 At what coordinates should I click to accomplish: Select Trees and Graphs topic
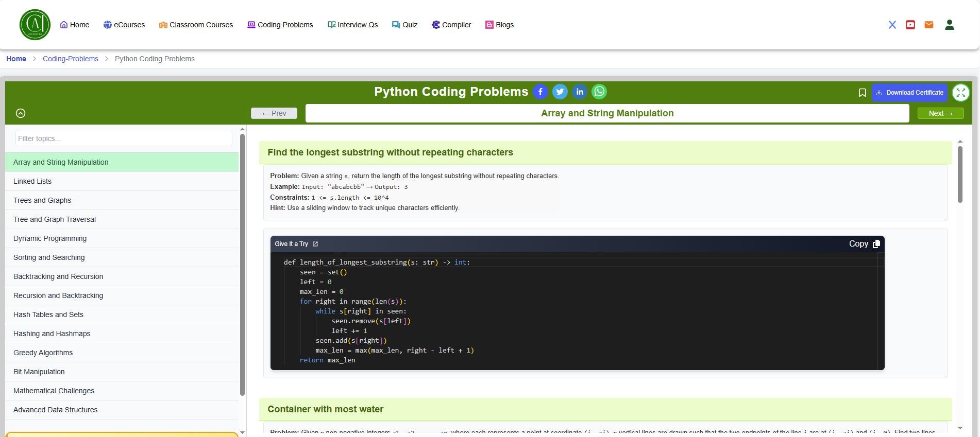point(122,200)
